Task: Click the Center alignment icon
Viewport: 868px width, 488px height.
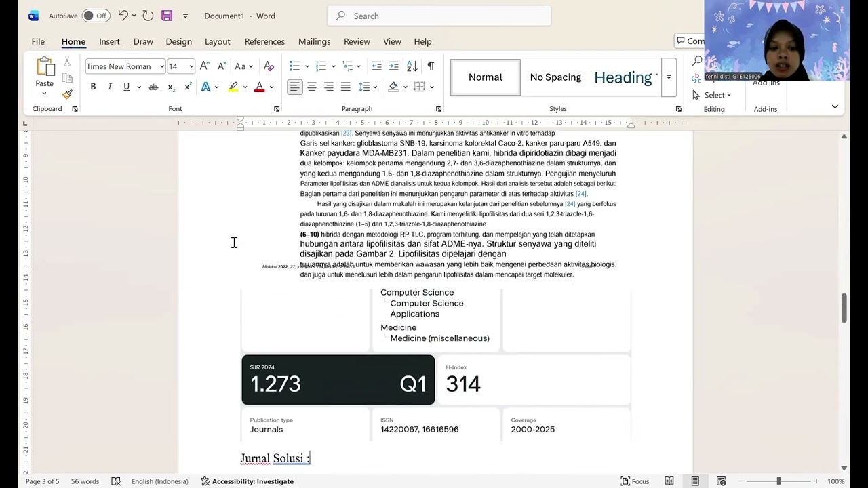Action: click(x=312, y=87)
